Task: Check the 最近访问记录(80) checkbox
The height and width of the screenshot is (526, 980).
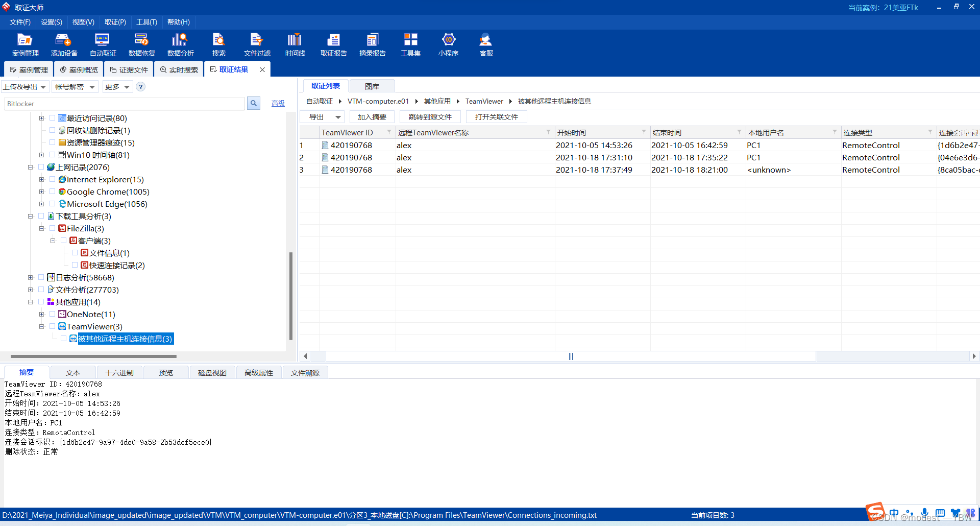Action: 52,118
